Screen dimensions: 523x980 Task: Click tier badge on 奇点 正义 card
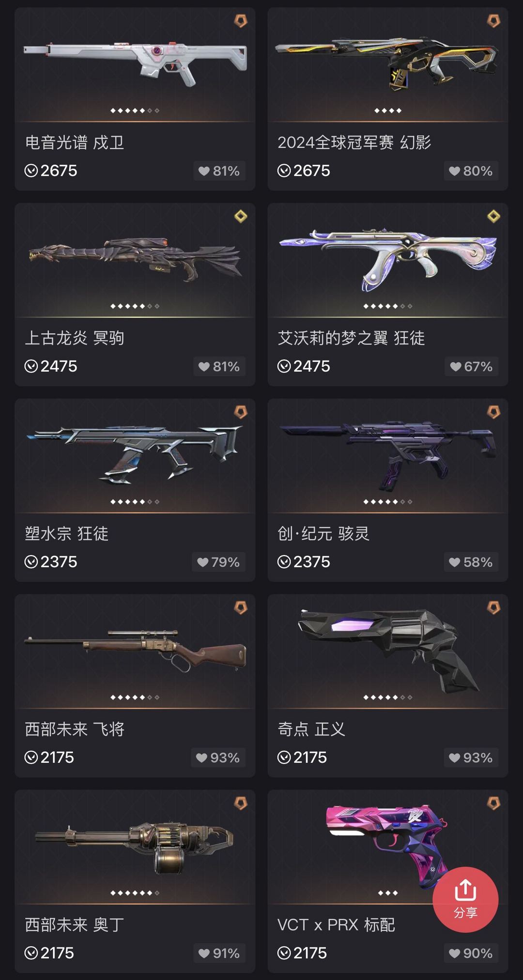click(x=493, y=607)
